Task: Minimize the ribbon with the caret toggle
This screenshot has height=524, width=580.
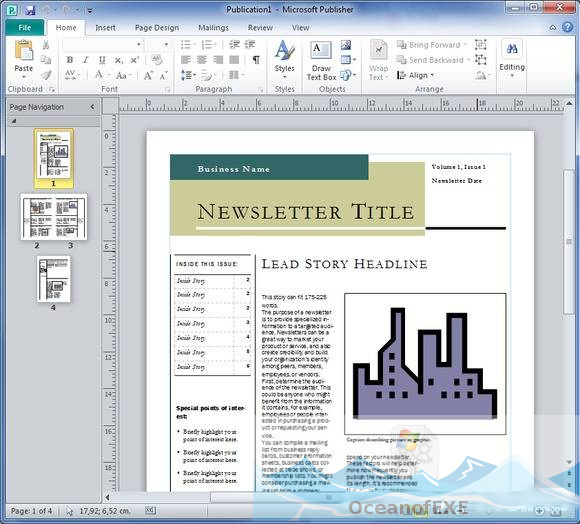Action: click(553, 28)
